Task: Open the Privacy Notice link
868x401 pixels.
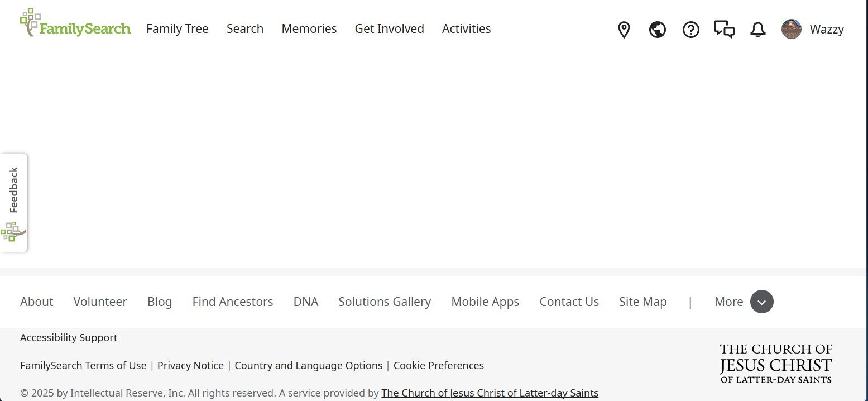Action: pos(190,365)
